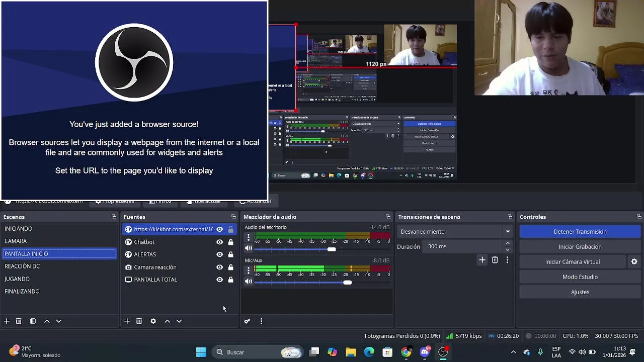Undock the Mezclador de audio panel
The width and height of the screenshot is (644, 362).
388,217
